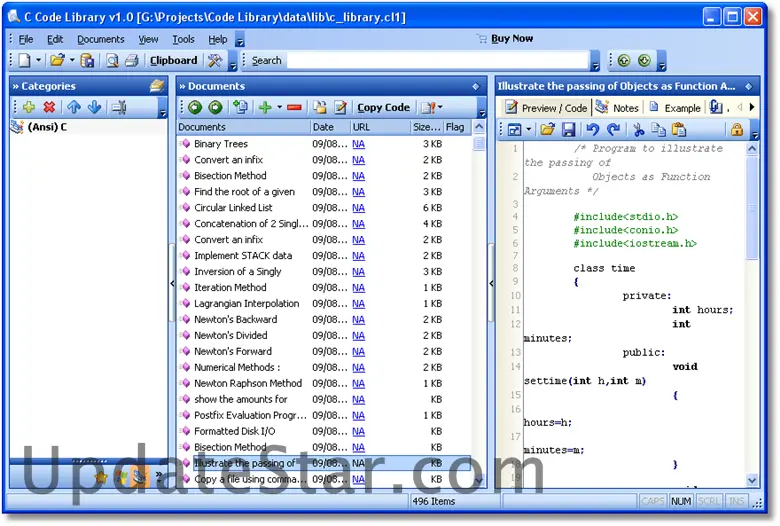Screen dimensions: 780x526
Task: Click the New document icon in main toolbar
Action: pos(24,60)
